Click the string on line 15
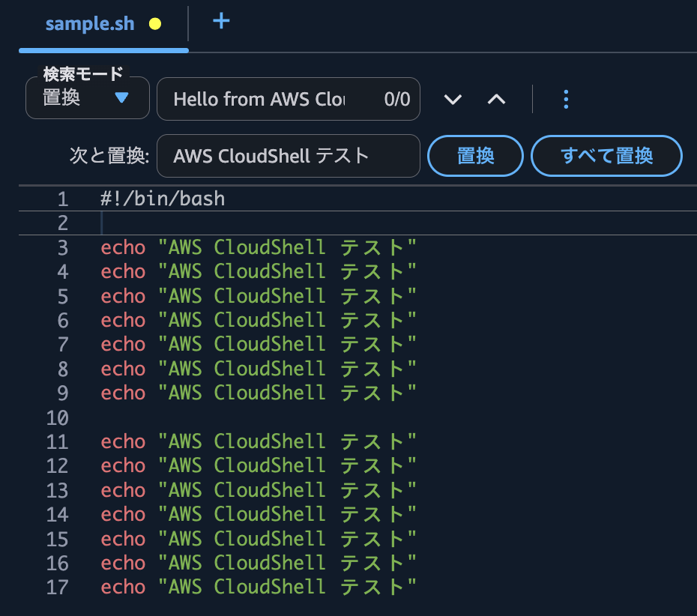Image resolution: width=697 pixels, height=616 pixels. click(287, 539)
